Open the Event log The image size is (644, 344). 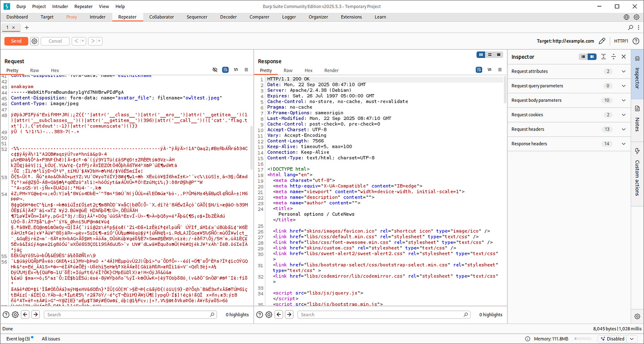pos(18,339)
